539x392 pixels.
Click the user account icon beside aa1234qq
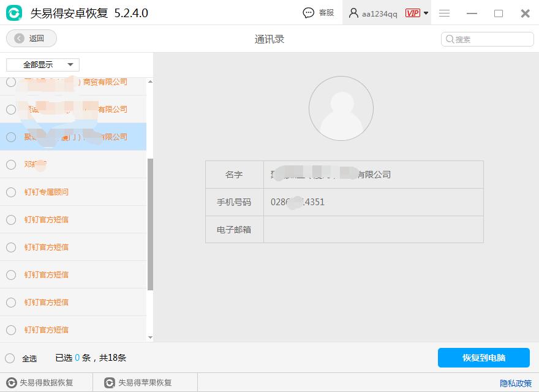pyautogui.click(x=352, y=12)
